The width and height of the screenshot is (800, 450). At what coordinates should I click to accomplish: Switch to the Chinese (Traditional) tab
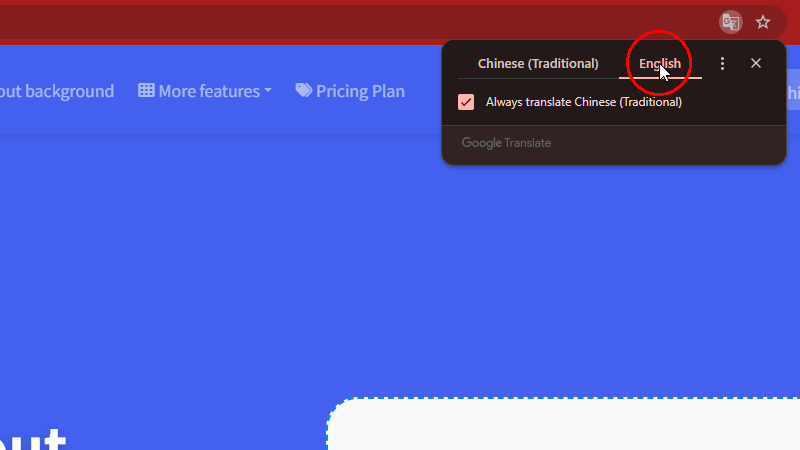tap(538, 63)
